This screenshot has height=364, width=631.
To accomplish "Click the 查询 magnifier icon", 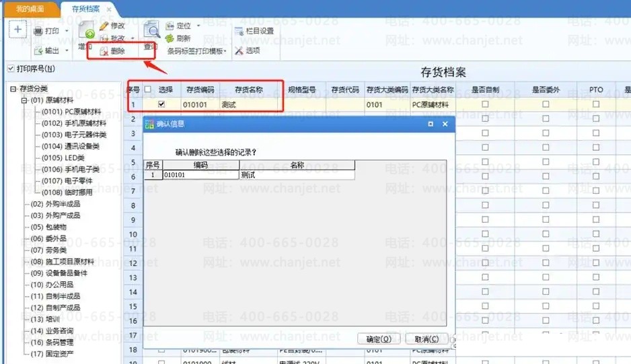I will pos(152,30).
